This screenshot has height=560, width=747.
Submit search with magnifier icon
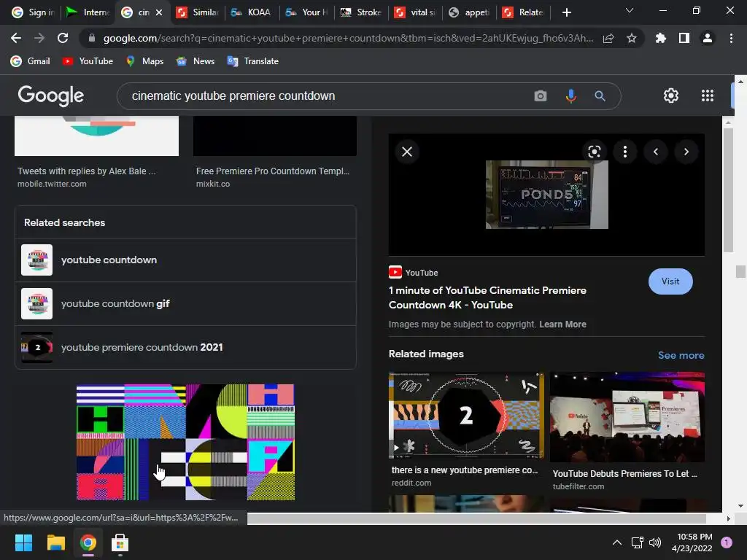pos(600,96)
